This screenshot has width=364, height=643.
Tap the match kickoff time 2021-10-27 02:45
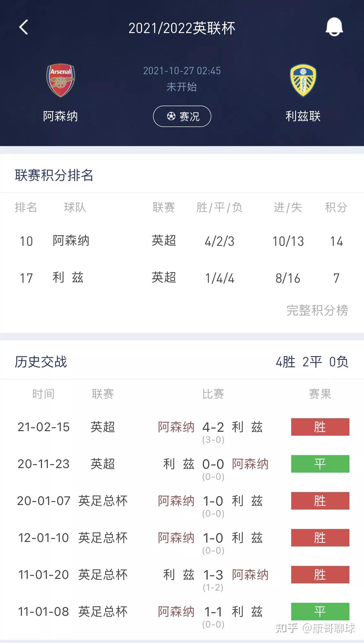pyautogui.click(x=182, y=70)
